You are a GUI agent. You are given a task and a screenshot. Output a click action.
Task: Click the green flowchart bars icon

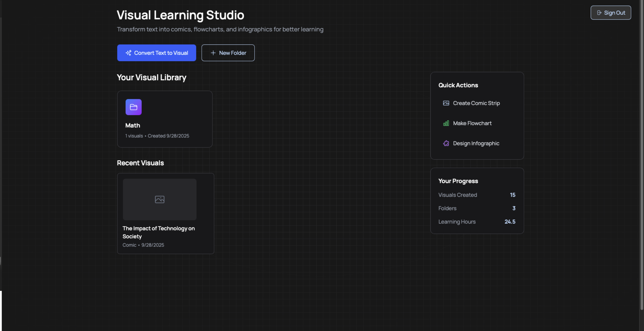(446, 123)
